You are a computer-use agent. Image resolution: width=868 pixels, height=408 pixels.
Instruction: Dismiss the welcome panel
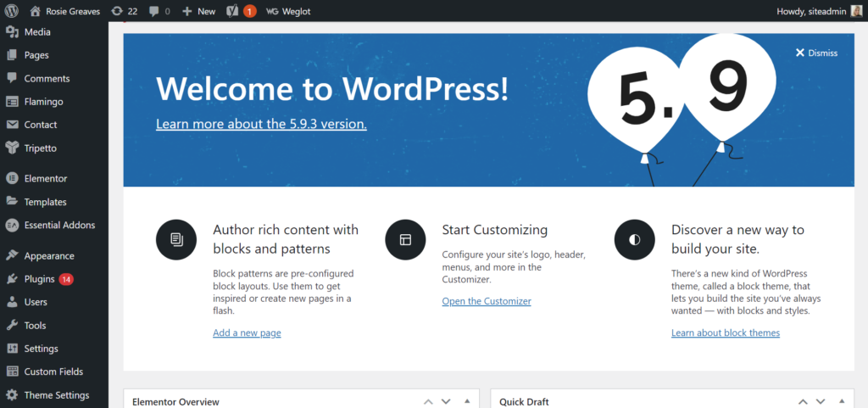(x=816, y=53)
